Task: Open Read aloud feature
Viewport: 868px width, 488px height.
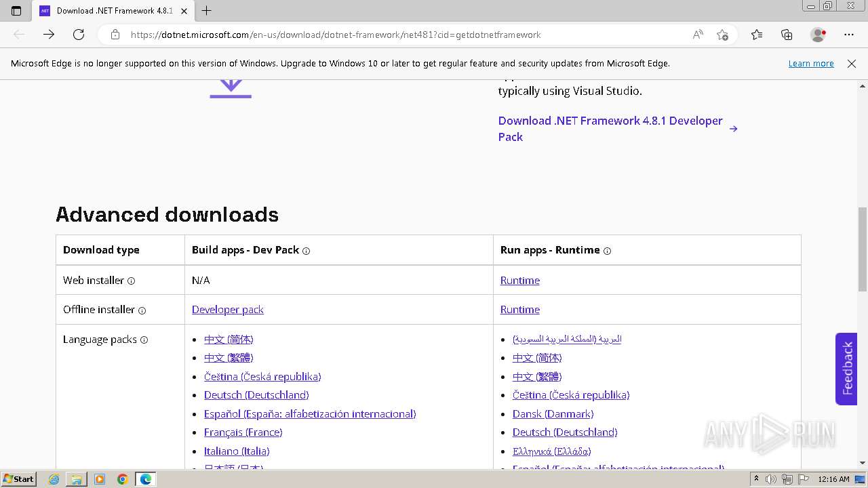Action: [x=698, y=35]
